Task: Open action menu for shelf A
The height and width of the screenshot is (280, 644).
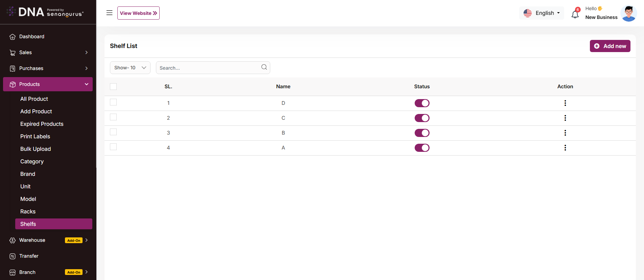Action: 565,148
